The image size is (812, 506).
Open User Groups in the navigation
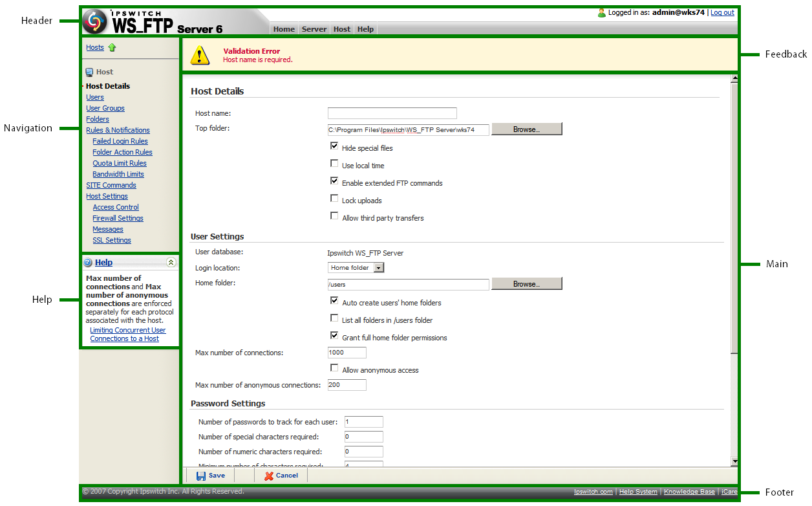point(105,108)
